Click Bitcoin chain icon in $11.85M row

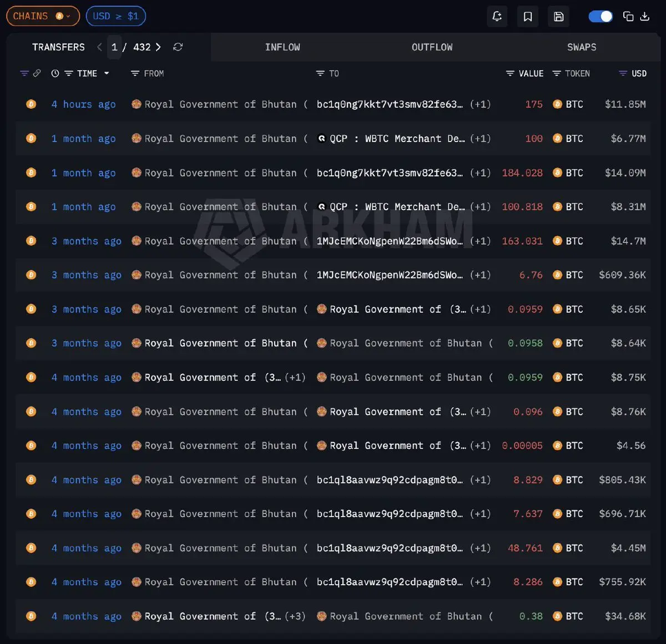tap(31, 104)
